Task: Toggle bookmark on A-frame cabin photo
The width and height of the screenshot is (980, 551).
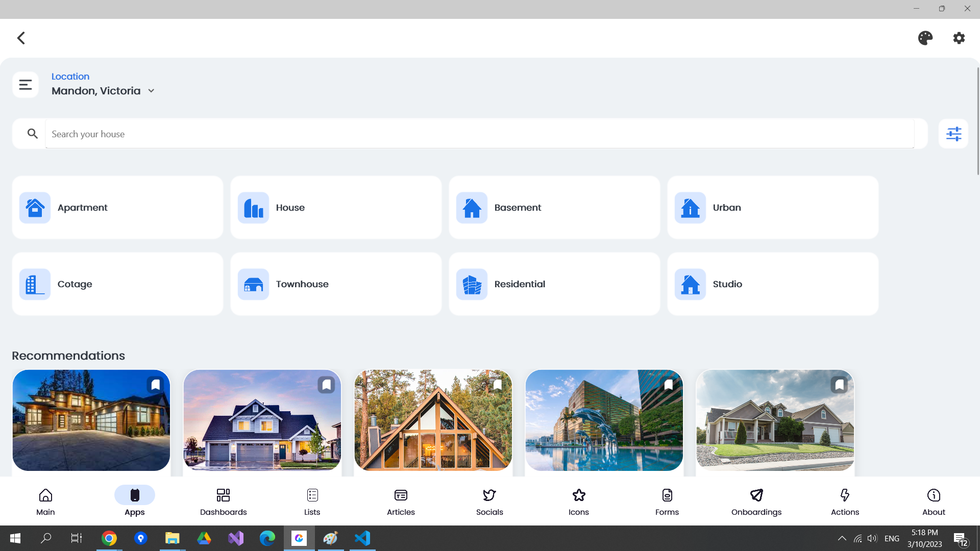Action: (x=497, y=384)
